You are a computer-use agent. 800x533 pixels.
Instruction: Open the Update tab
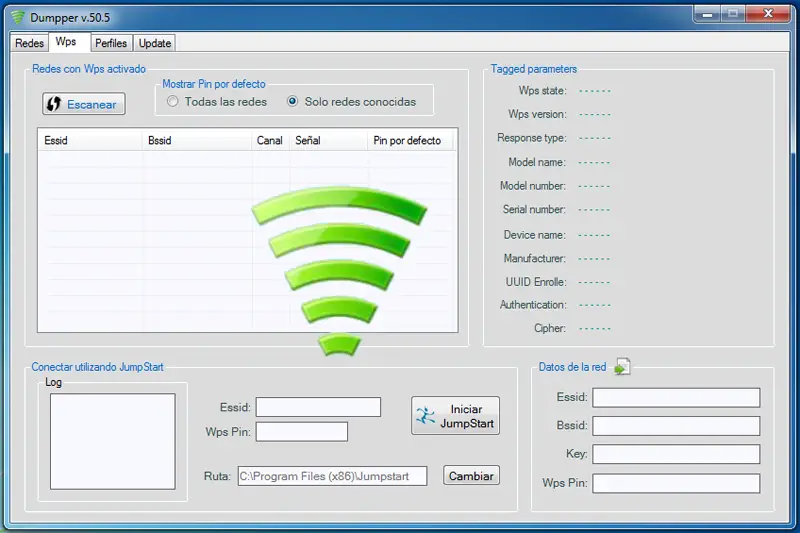point(155,43)
